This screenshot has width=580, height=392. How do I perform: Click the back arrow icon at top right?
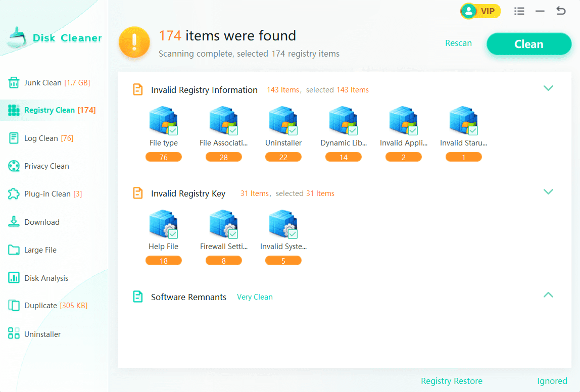561,11
